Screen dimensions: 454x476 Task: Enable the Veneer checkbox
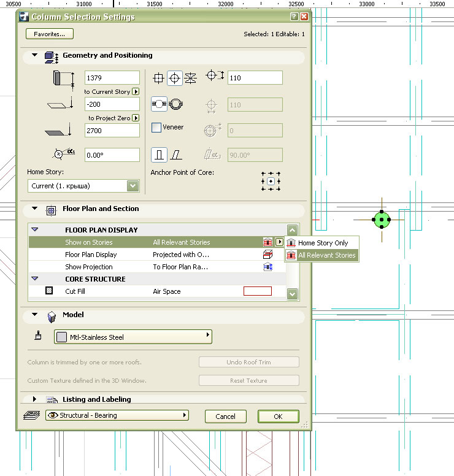156,127
